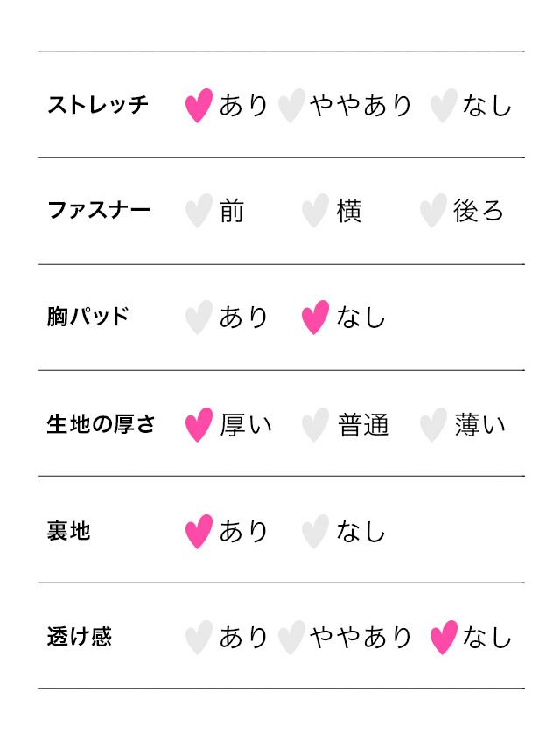Screen dimensions: 560x747
Task: Click the ストレッチ row label
Action: coord(98,106)
